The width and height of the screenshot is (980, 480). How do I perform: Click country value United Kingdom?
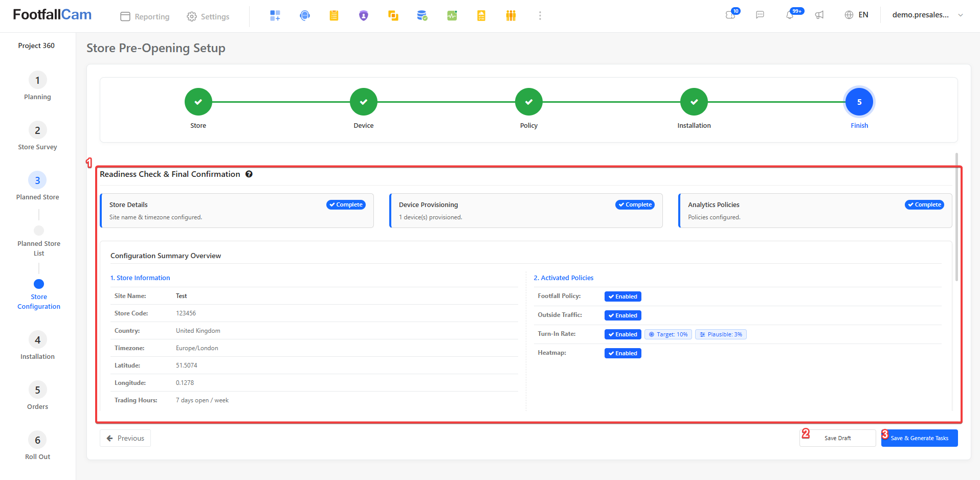click(198, 331)
